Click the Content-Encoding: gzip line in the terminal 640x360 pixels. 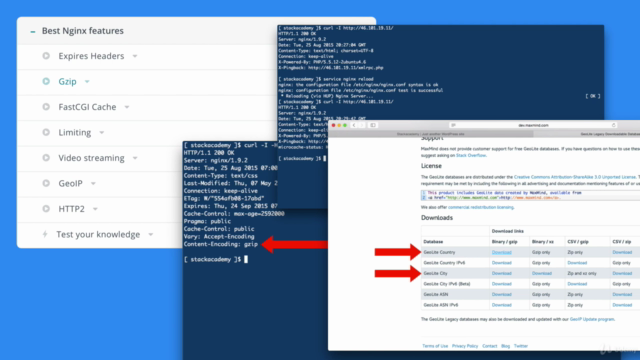(x=220, y=244)
